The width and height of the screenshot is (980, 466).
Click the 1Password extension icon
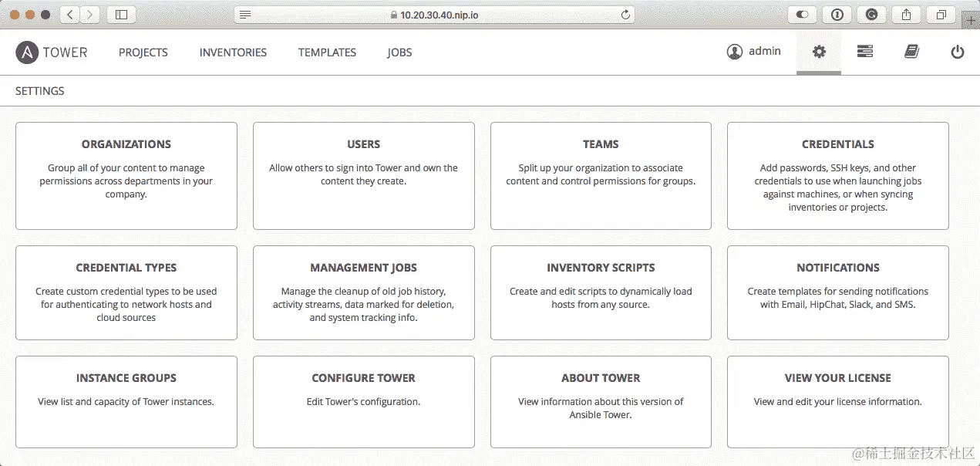click(x=837, y=14)
